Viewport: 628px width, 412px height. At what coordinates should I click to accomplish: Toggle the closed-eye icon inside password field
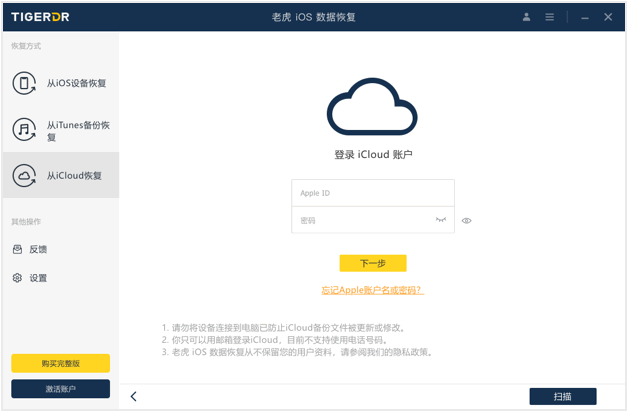click(x=441, y=220)
